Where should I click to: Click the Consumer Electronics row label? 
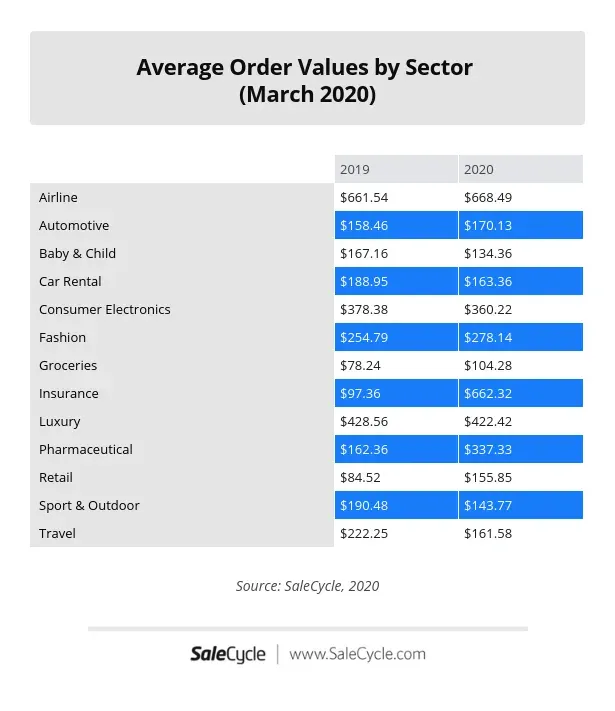pyautogui.click(x=105, y=309)
